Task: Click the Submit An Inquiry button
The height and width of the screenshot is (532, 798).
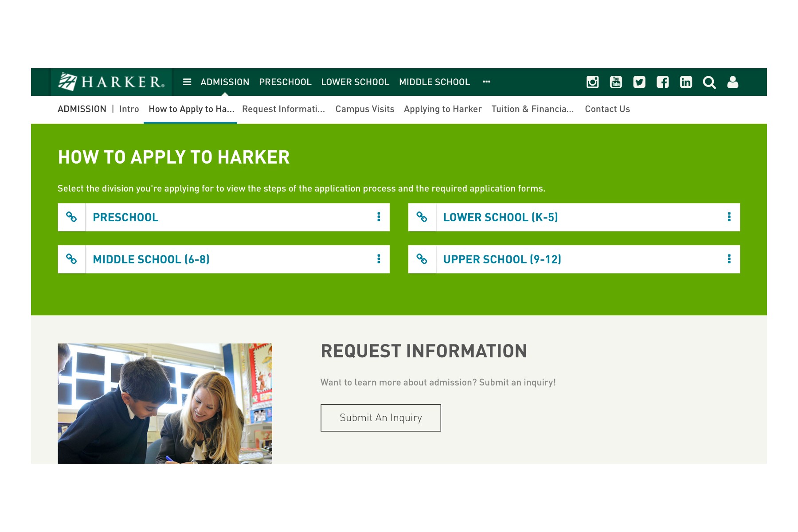Action: [381, 418]
